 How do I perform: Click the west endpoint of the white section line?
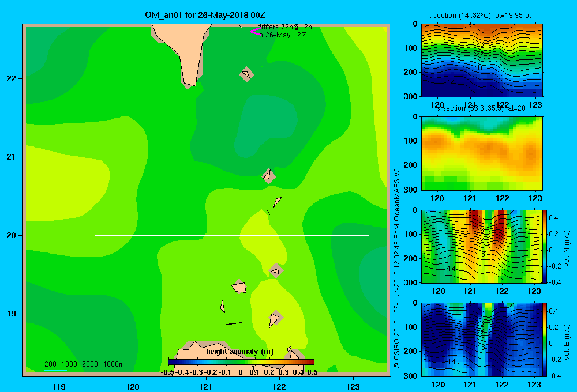[96, 235]
